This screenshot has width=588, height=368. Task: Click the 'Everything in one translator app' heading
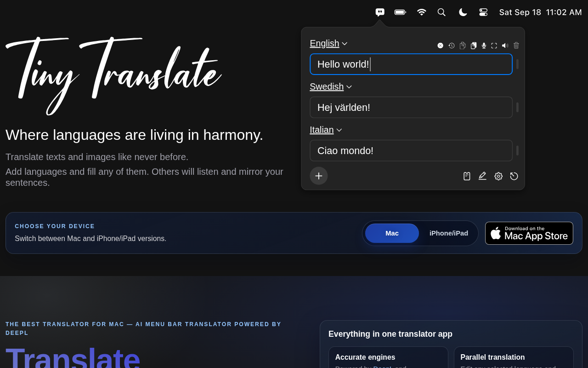(390, 334)
